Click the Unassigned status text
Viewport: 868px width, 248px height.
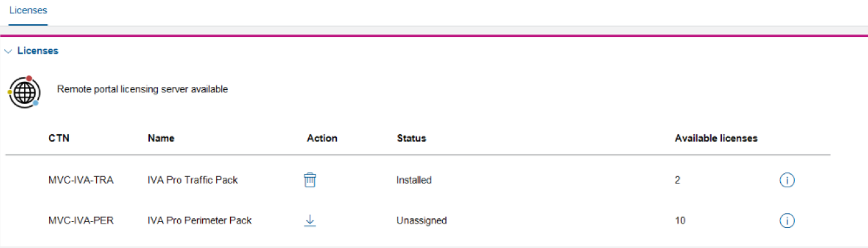[x=421, y=220]
